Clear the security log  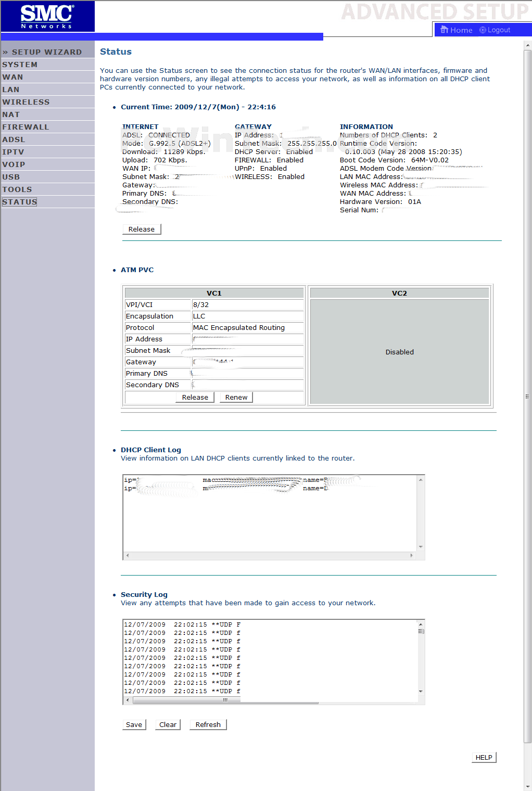[x=168, y=724]
